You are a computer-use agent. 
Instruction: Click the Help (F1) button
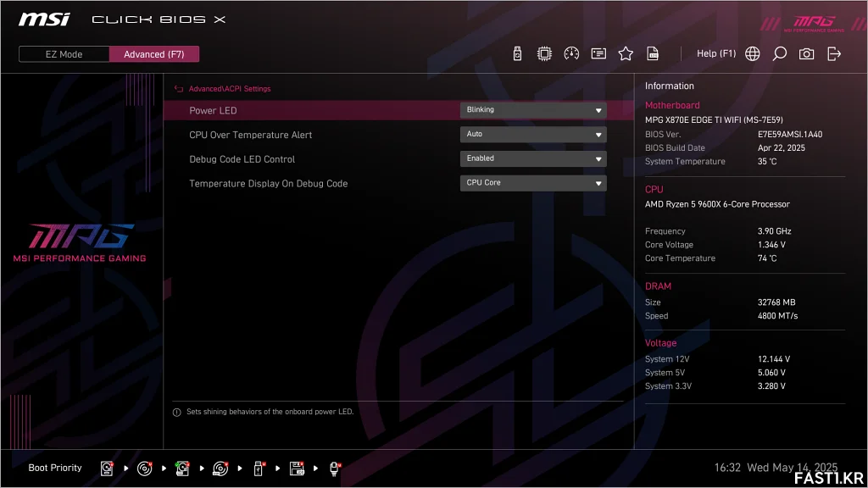[x=716, y=53]
